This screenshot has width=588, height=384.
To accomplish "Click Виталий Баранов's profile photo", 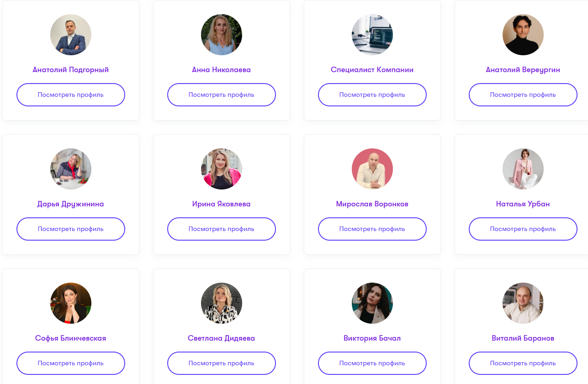I will click(523, 303).
